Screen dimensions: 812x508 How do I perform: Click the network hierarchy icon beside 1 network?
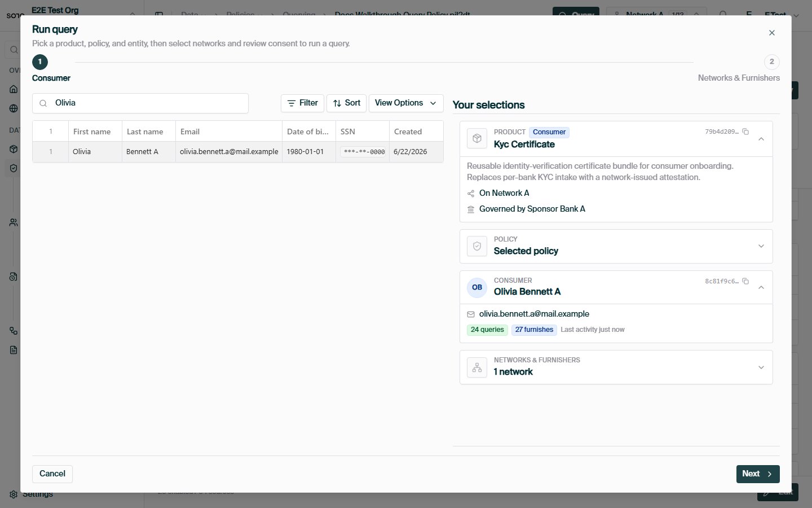point(477,367)
